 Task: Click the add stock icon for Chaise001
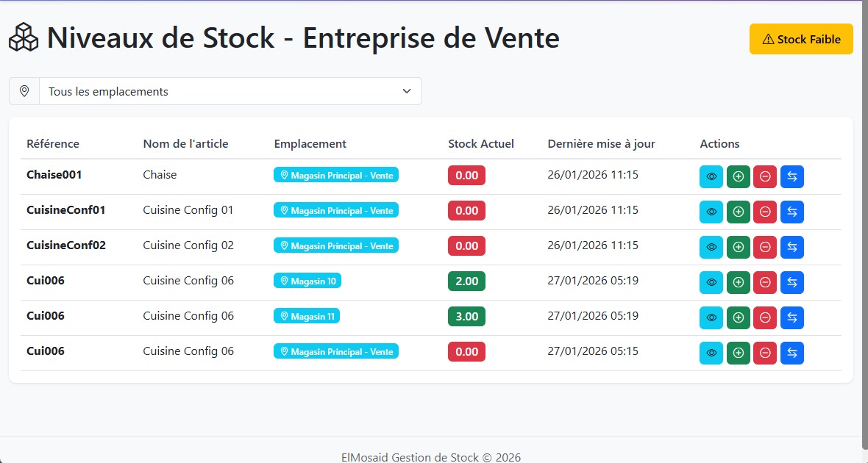[x=738, y=176]
